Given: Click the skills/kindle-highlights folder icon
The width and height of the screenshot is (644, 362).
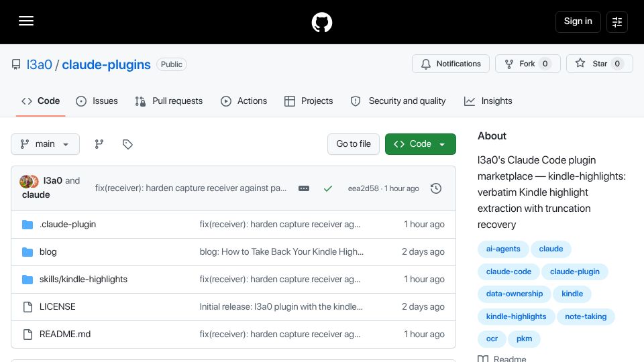Looking at the screenshot, I should point(28,280).
